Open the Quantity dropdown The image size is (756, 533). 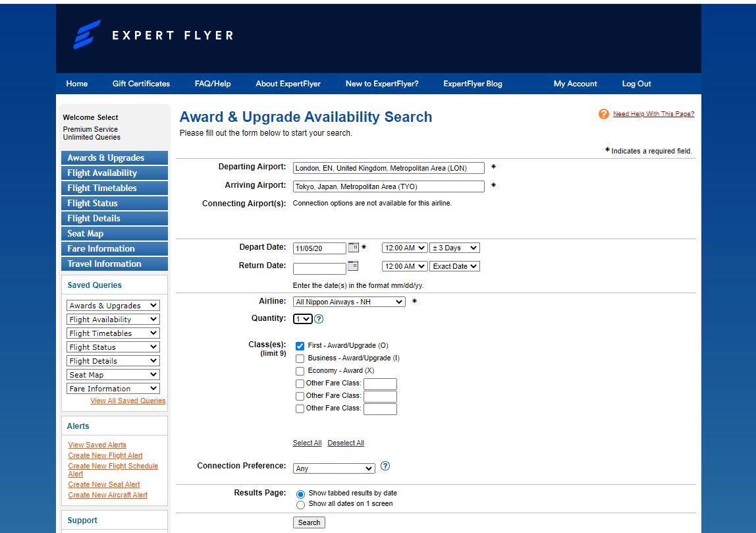click(303, 319)
